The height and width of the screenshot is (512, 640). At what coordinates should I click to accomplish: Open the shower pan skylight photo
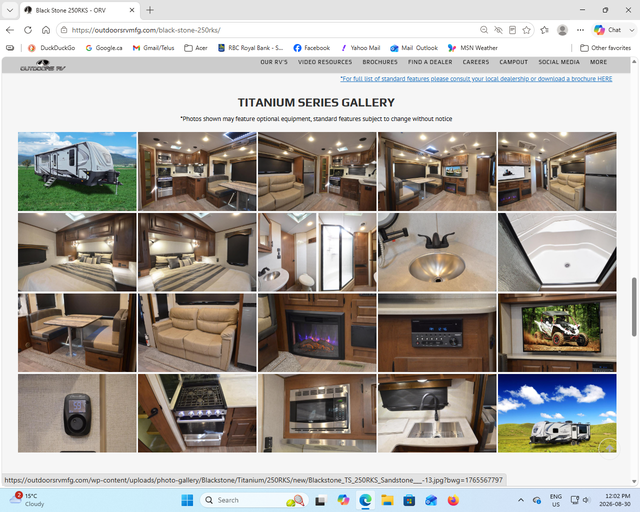click(x=557, y=252)
